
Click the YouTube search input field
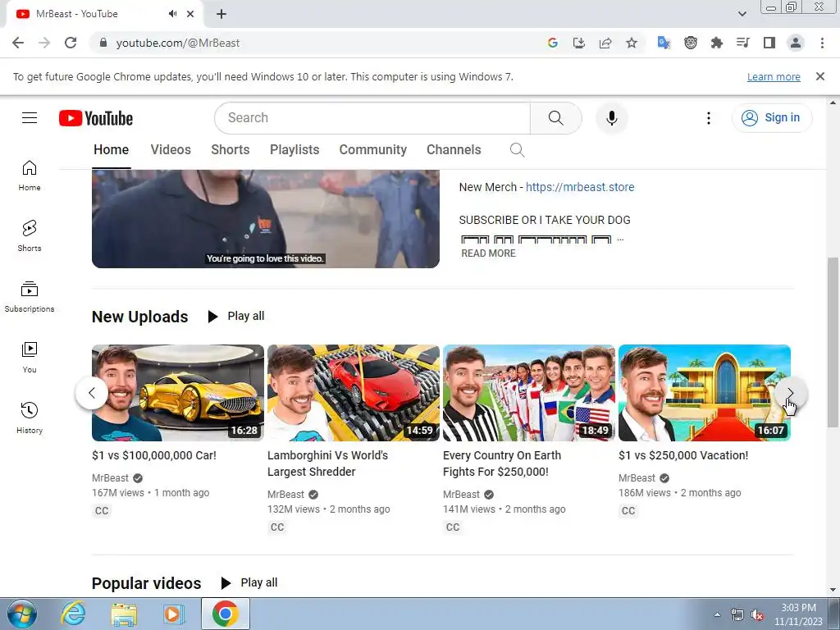click(x=372, y=118)
